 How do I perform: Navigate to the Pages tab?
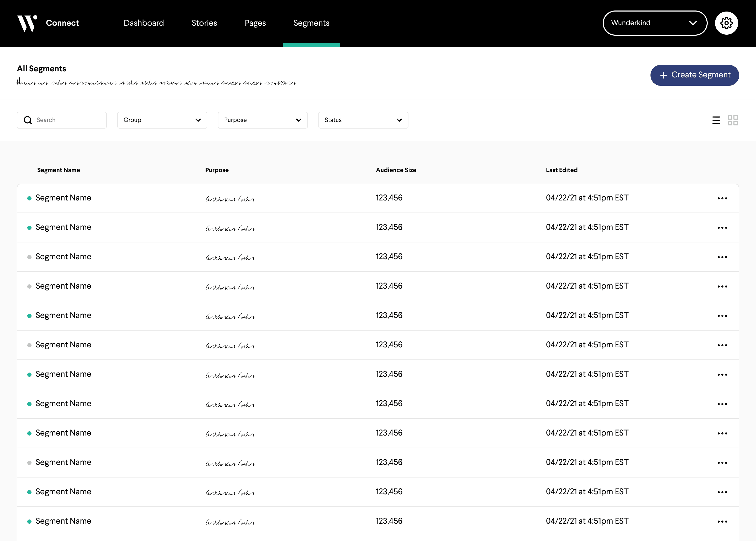pos(255,23)
